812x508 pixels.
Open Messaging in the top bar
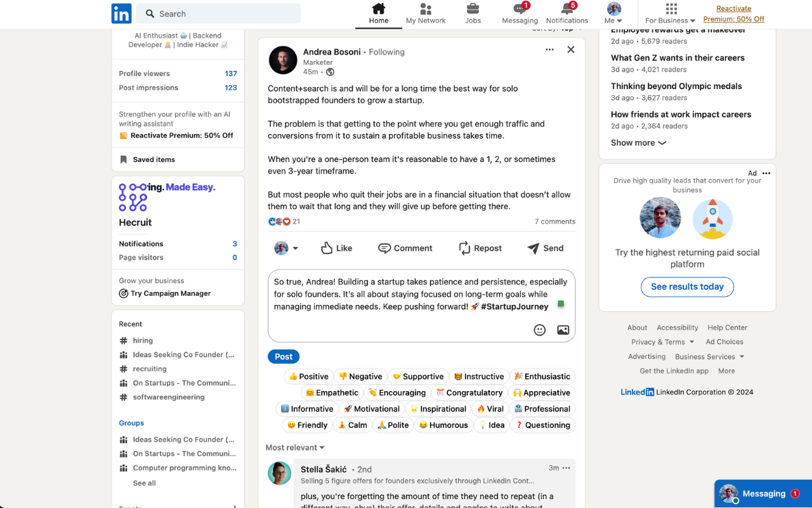[x=520, y=14]
